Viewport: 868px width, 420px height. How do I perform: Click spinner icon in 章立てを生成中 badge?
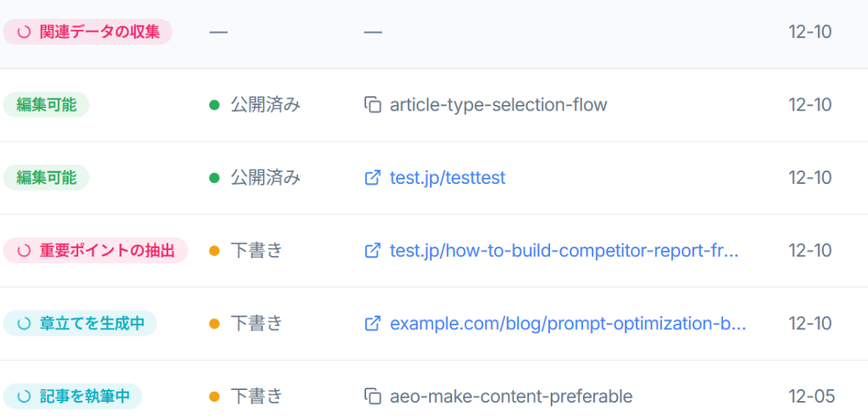(x=24, y=324)
